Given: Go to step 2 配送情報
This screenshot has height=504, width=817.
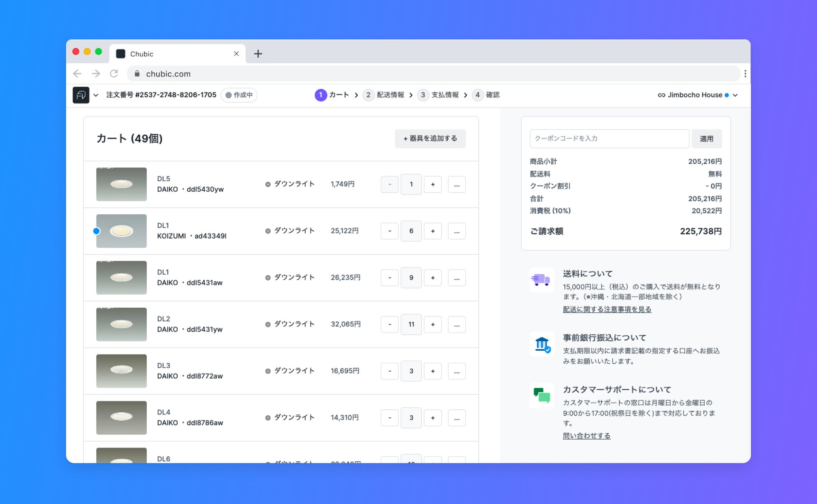Looking at the screenshot, I should [384, 95].
